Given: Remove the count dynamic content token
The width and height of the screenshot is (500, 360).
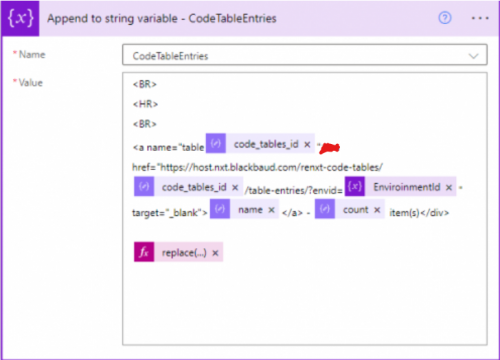Looking at the screenshot, I should click(x=377, y=210).
